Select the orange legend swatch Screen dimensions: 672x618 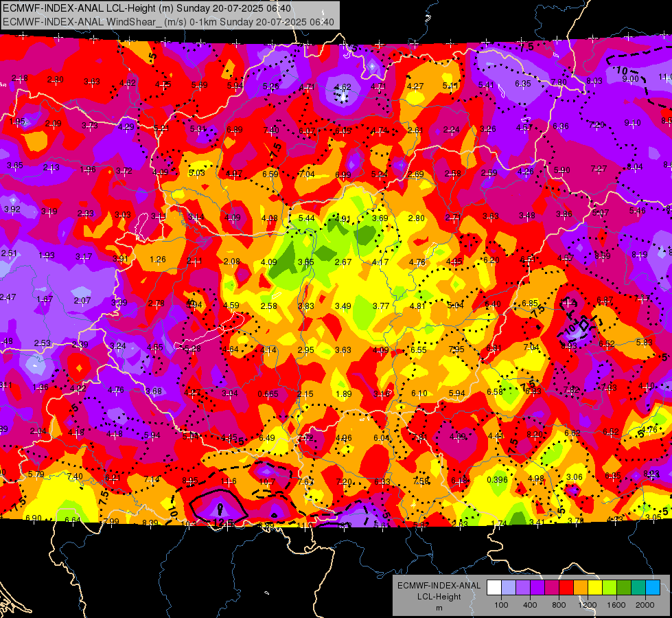581,588
